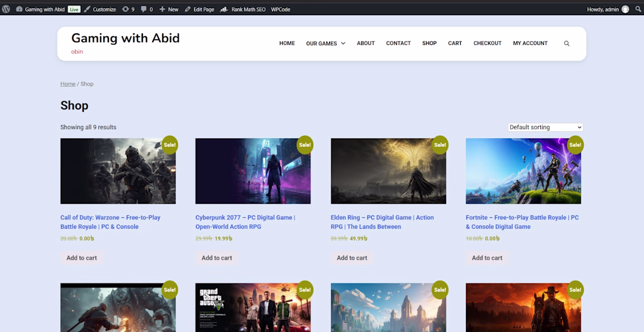Open Call of Duty: Warzone product title
Image resolution: width=644 pixels, height=332 pixels.
(111, 222)
